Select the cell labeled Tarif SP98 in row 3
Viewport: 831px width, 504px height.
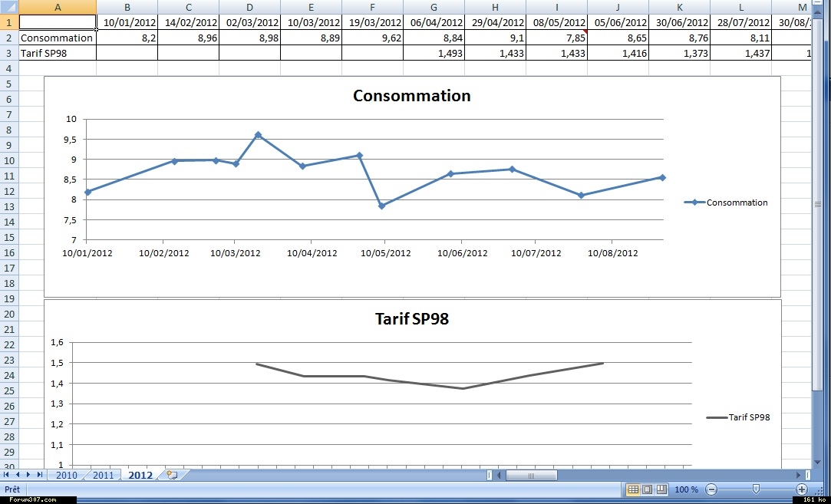(58, 53)
